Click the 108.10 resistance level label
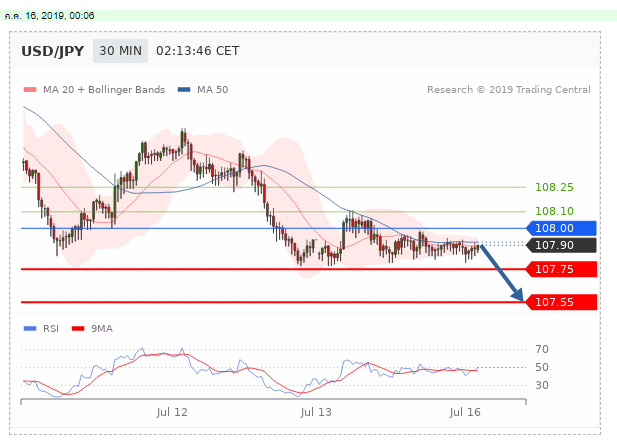The width and height of the screenshot is (617, 441). click(554, 211)
